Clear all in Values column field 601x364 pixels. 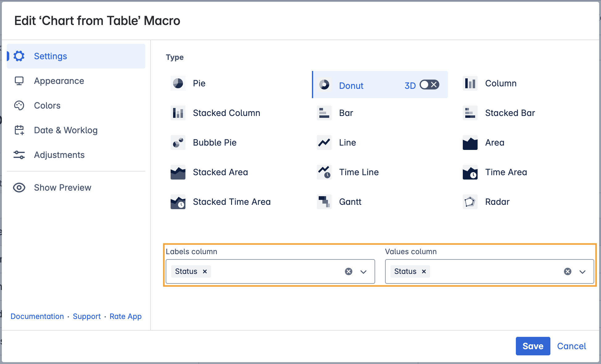pyautogui.click(x=568, y=271)
